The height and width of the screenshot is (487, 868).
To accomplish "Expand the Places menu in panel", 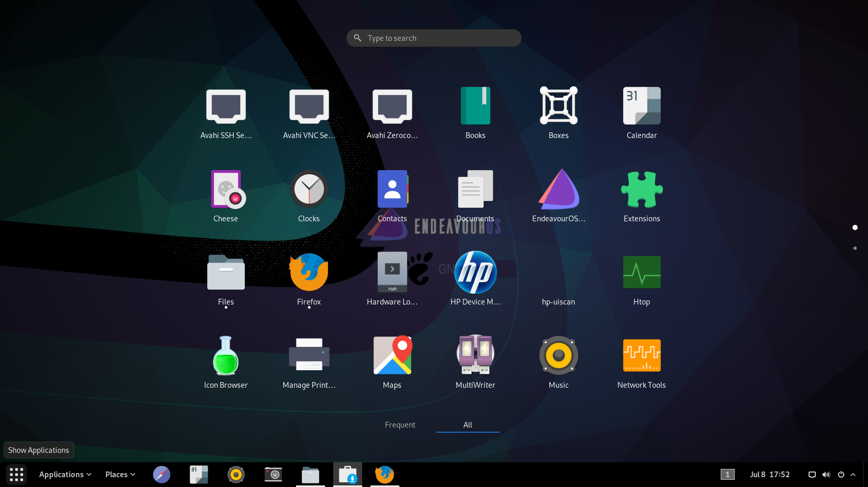I will pos(120,475).
